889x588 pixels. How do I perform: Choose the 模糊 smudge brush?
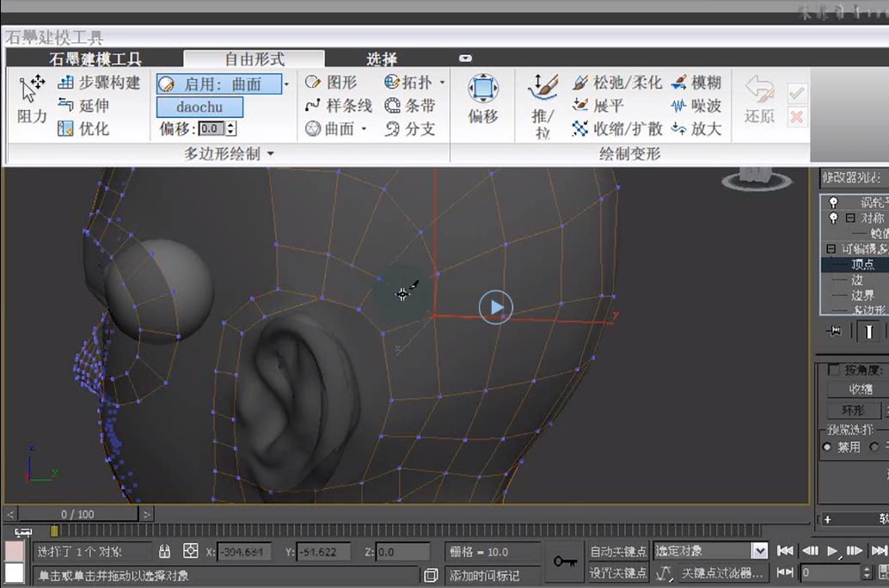(696, 83)
